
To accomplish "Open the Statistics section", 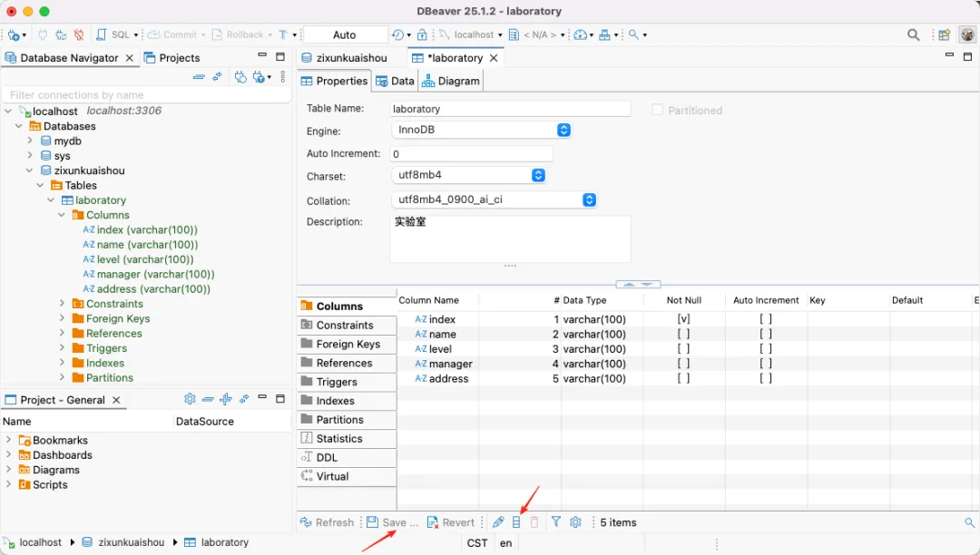I will (x=347, y=439).
